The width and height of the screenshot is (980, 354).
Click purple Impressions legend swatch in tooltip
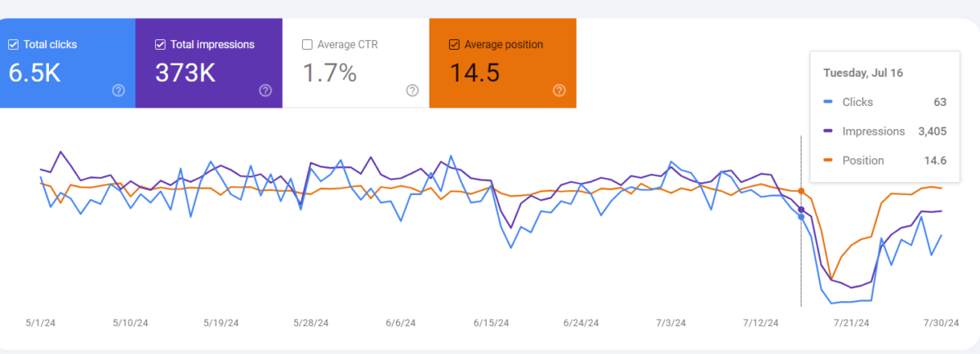[x=829, y=131]
